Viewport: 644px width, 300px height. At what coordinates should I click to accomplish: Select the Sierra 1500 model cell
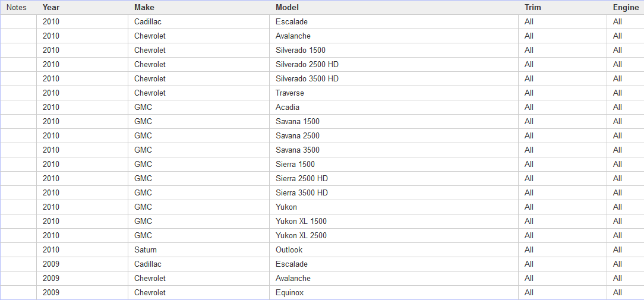pos(394,165)
